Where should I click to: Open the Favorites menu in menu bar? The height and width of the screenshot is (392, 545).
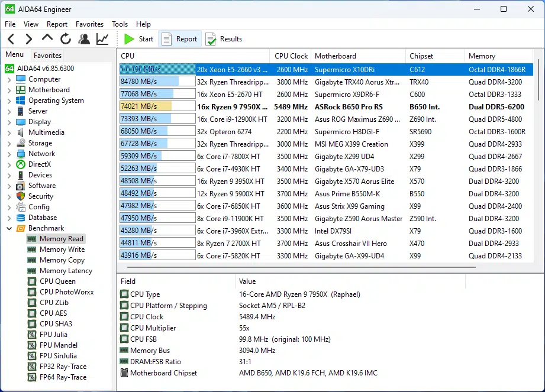pos(90,24)
